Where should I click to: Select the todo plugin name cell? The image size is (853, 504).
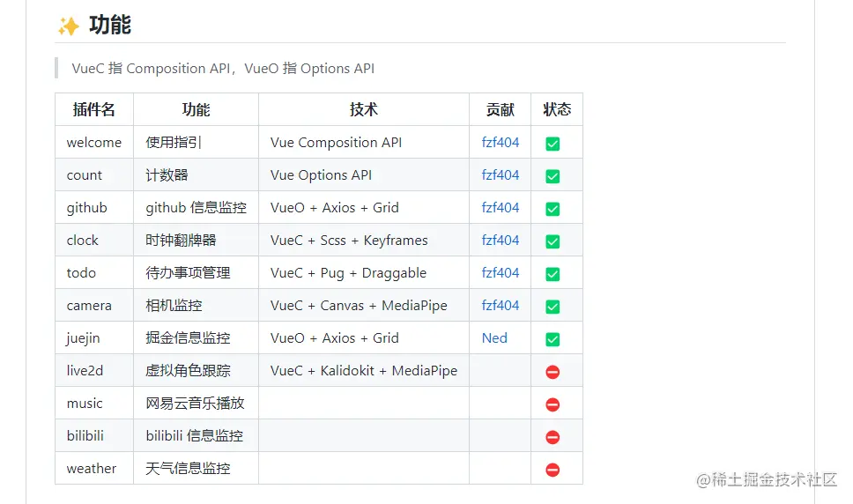(94, 273)
